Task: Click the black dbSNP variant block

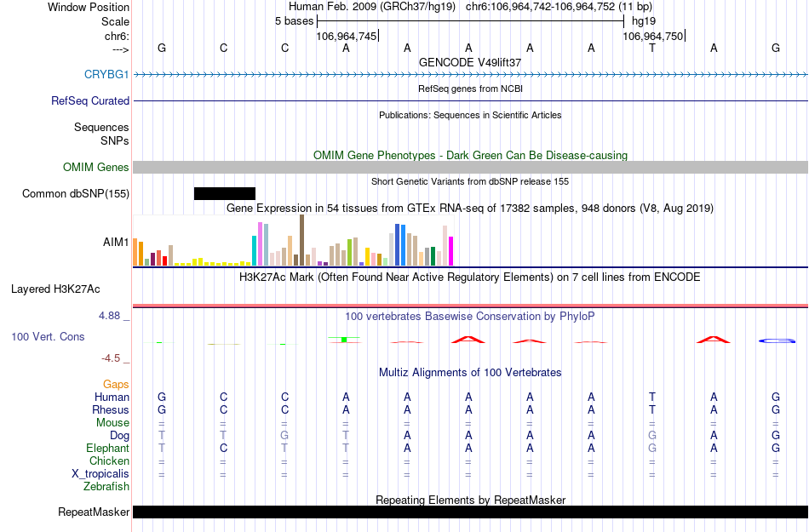Action: 225,194
